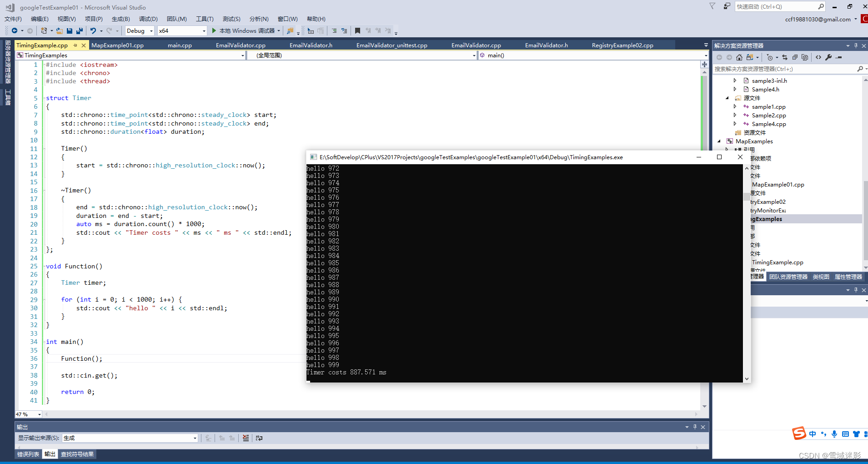The image size is (868, 464).
Task: Click the Save All icon
Action: click(x=80, y=30)
